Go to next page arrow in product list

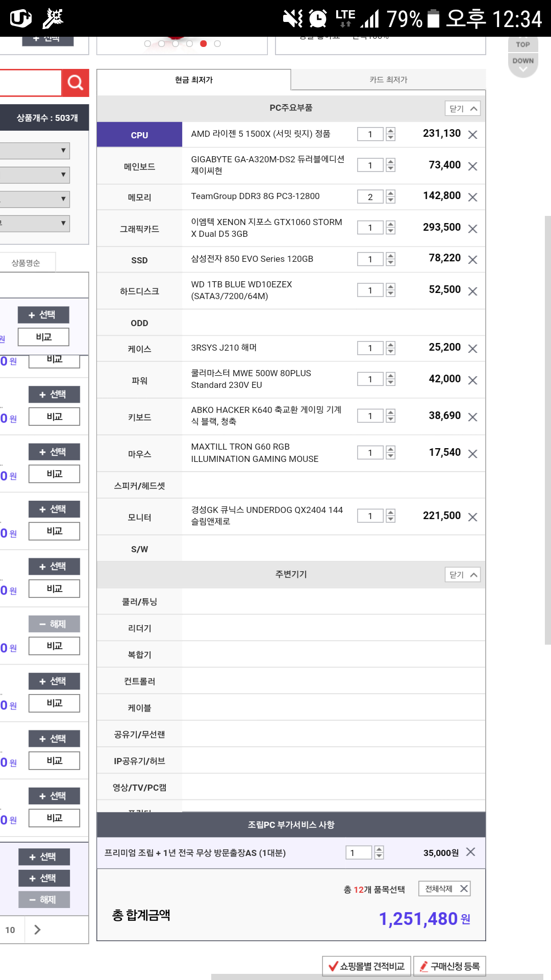tap(37, 929)
